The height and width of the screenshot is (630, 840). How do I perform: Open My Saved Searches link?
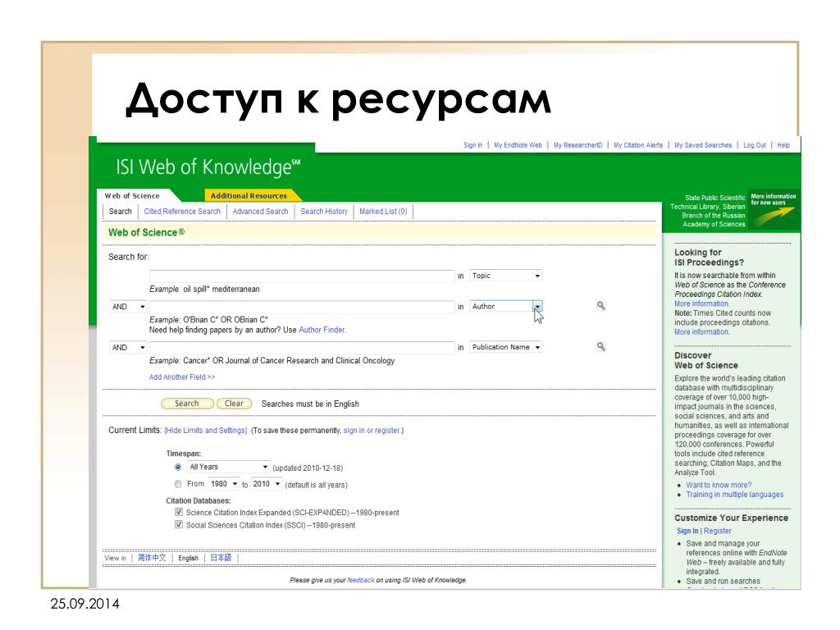point(703,145)
